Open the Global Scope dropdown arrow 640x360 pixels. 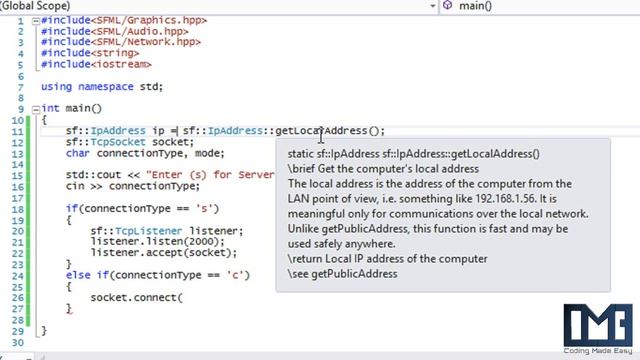[x=432, y=6]
